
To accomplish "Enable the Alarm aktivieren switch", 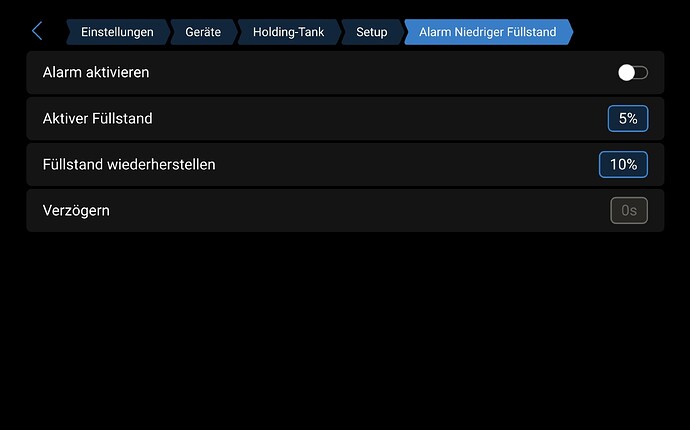I will click(x=633, y=73).
